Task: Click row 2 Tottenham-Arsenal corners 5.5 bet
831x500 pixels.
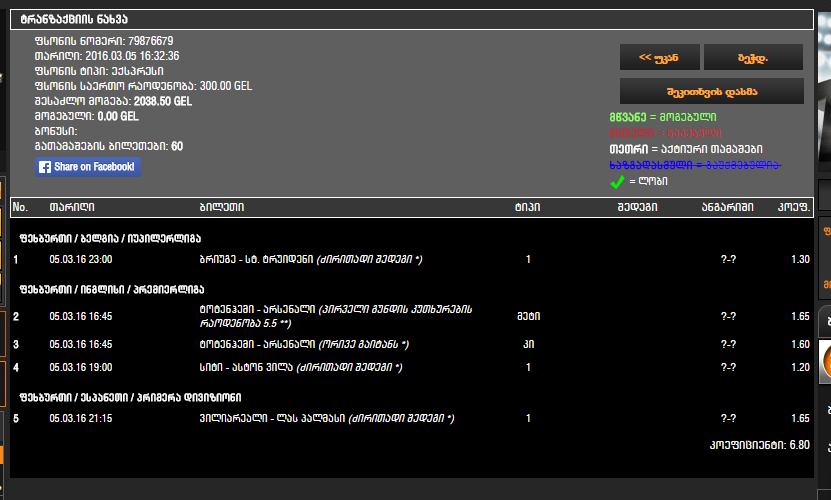Action: click(x=335, y=317)
